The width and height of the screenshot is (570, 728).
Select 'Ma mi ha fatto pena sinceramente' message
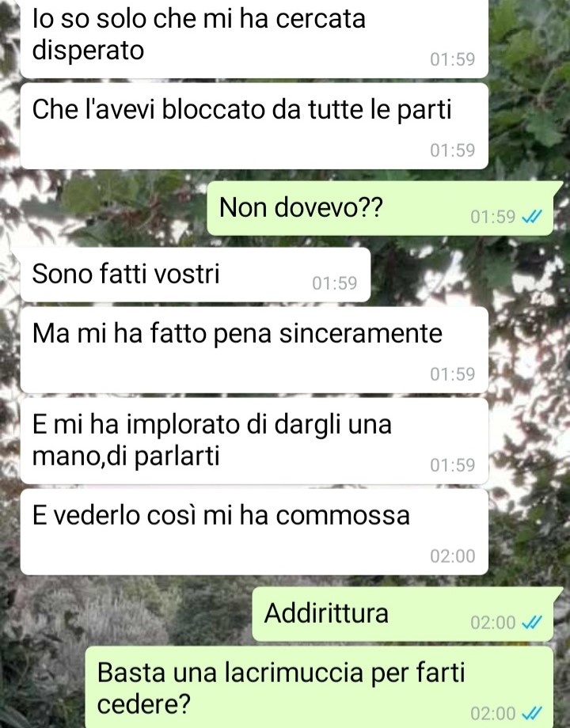tap(254, 350)
